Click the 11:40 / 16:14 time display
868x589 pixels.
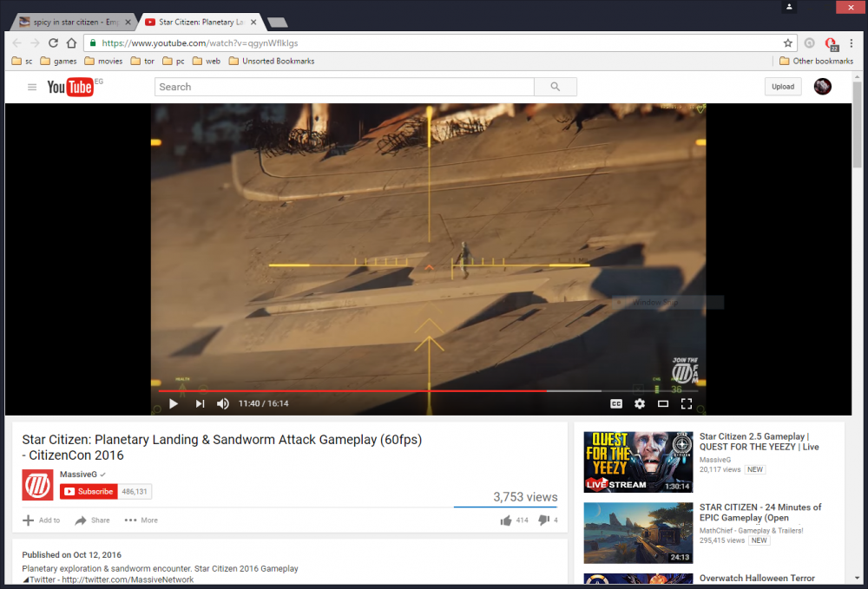point(264,403)
